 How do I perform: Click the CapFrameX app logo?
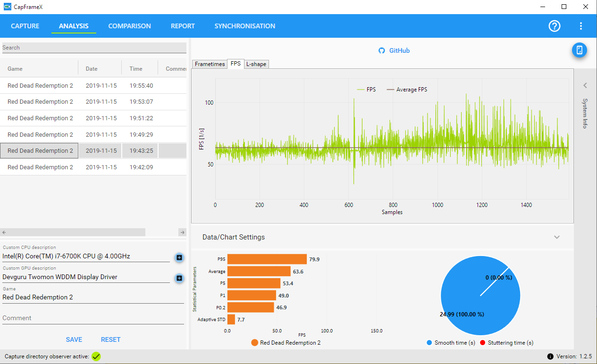(8, 7)
